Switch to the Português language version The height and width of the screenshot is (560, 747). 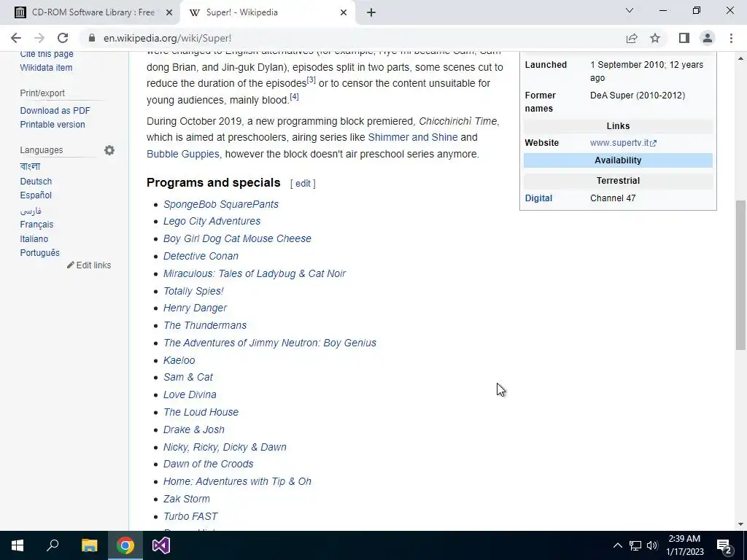click(39, 253)
